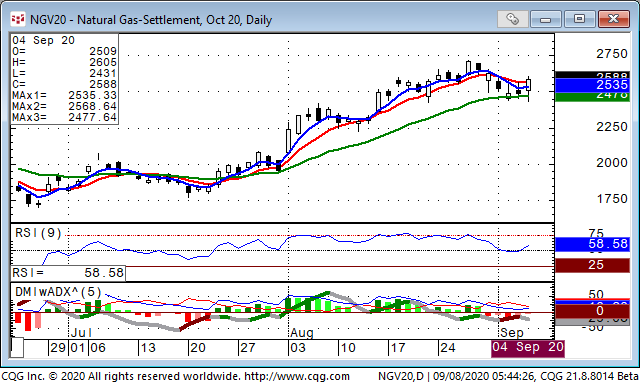640x384 pixels.
Task: Click the 13 date on time axis
Action: tap(148, 348)
